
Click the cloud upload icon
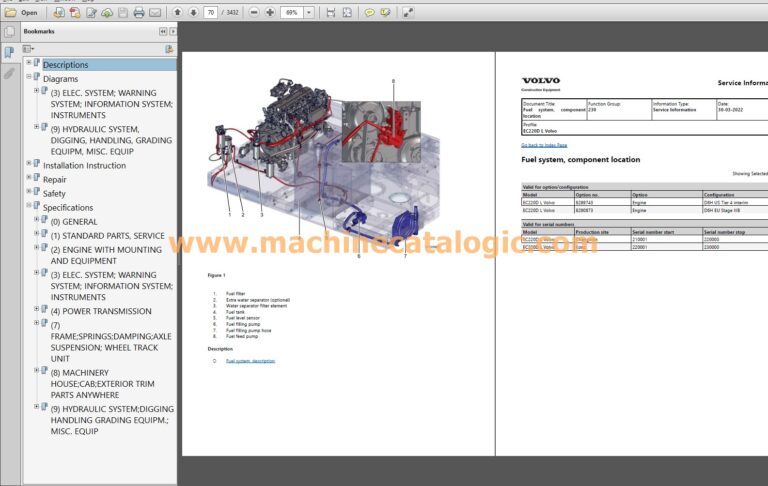point(107,13)
